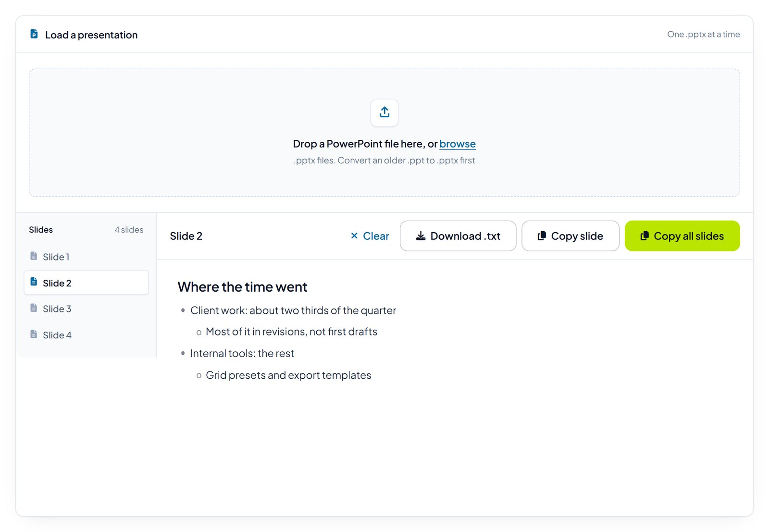Viewport: 769px width, 532px height.
Task: Click the X icon beside Clear
Action: point(354,235)
